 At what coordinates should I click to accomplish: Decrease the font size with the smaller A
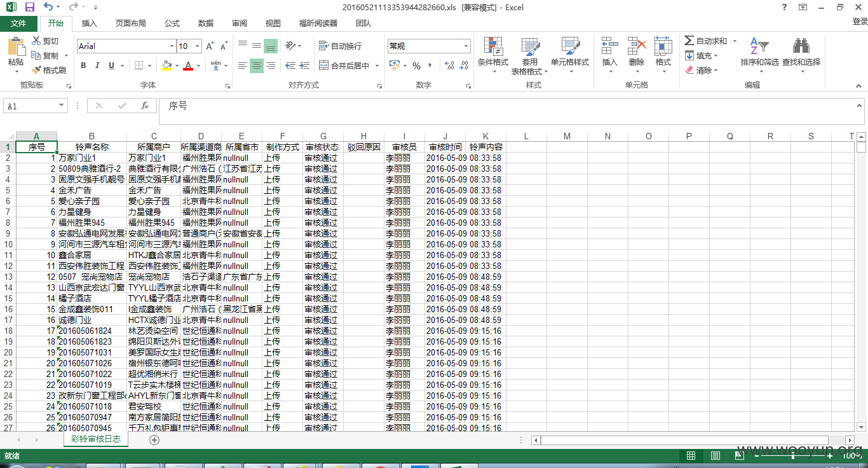(224, 46)
